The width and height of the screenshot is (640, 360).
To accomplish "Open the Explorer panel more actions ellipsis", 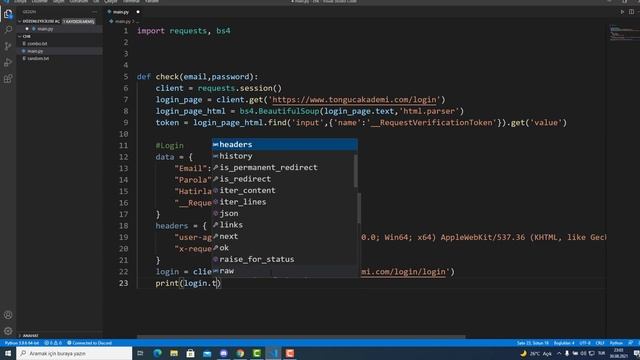I will click(94, 12).
